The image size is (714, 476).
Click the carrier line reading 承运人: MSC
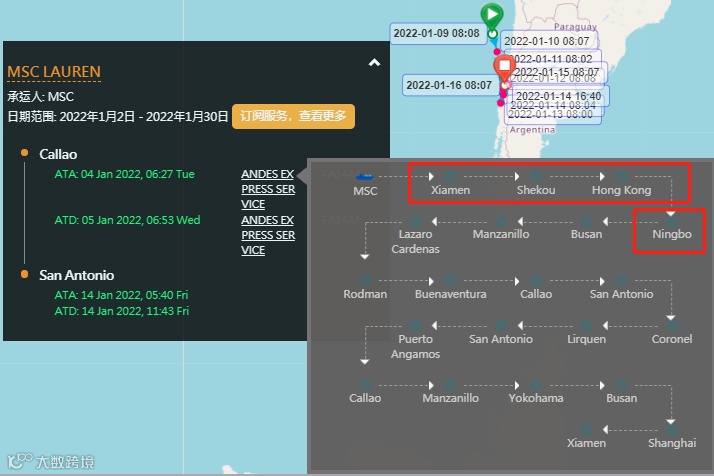tap(41, 97)
